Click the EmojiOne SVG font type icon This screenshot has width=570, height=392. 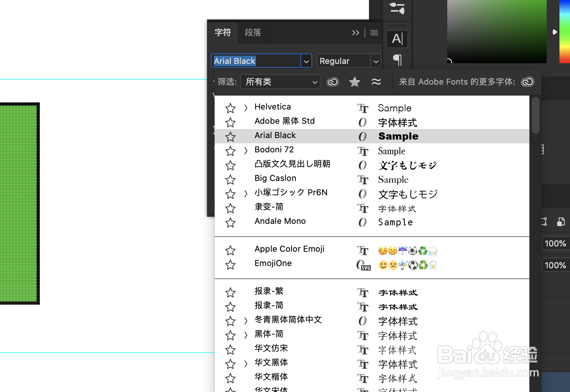pos(363,265)
